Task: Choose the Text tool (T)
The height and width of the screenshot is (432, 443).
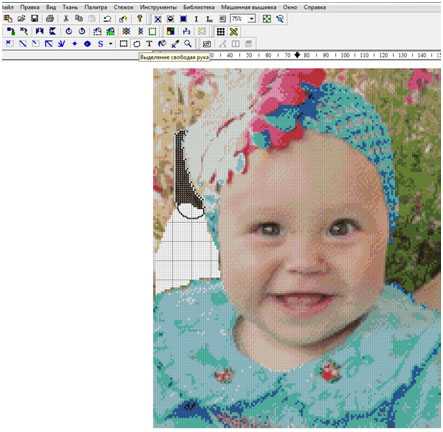Action: pyautogui.click(x=149, y=44)
